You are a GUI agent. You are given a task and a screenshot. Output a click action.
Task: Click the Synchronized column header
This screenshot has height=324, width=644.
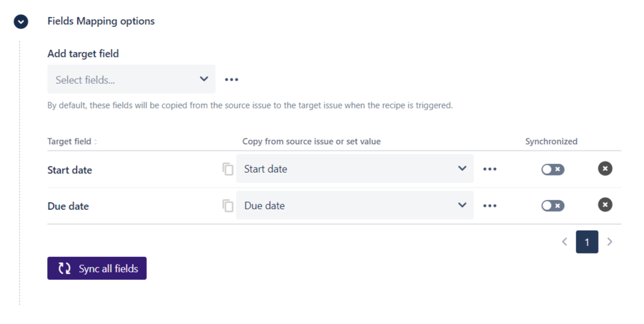pos(551,142)
